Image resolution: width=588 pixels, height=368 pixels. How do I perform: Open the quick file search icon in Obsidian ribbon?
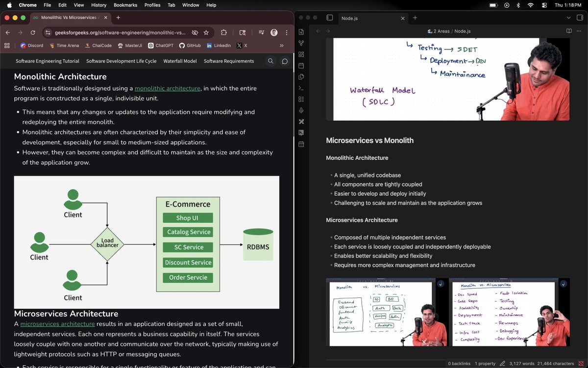[x=301, y=32]
